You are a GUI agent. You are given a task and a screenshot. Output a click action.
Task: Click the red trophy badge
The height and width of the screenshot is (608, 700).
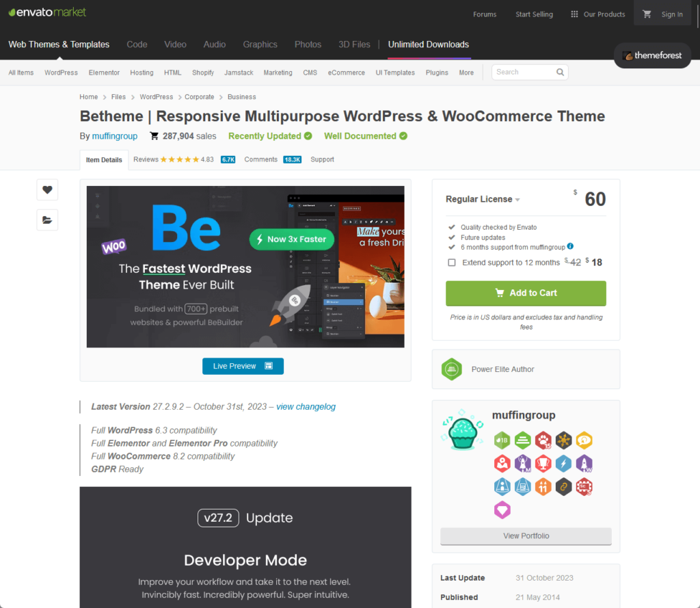tap(543, 464)
